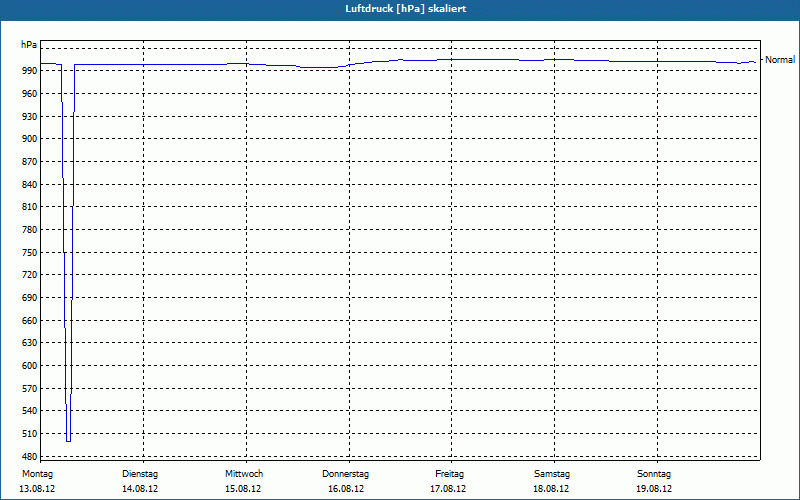
Task: Click the 780 y-axis value
Action: 29,230
